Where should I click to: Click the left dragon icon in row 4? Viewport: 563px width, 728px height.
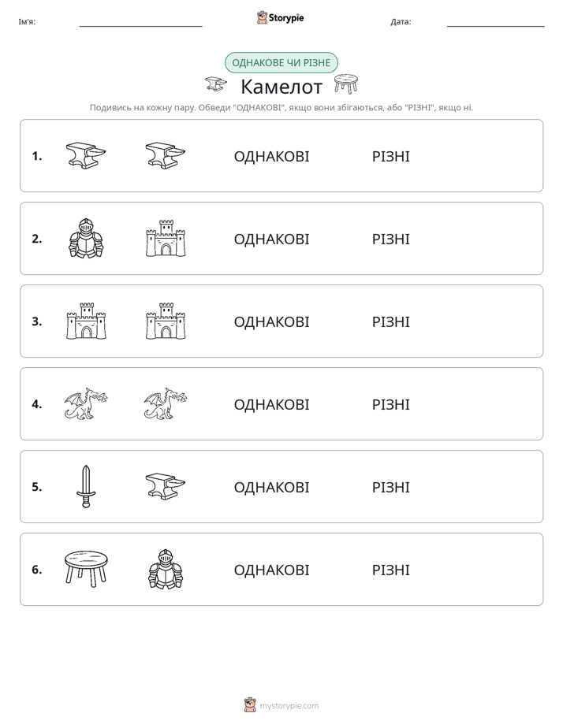tap(86, 404)
